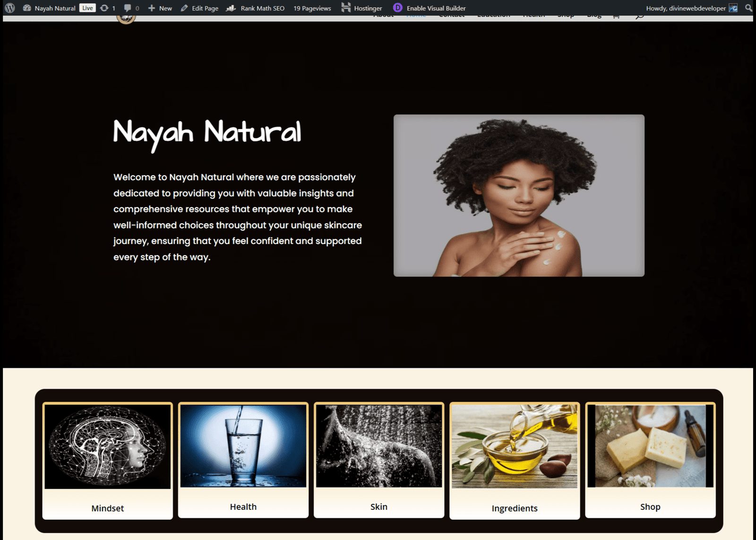Click the plus icon beside New
Screen dimensions: 756x540
pyautogui.click(x=152, y=8)
